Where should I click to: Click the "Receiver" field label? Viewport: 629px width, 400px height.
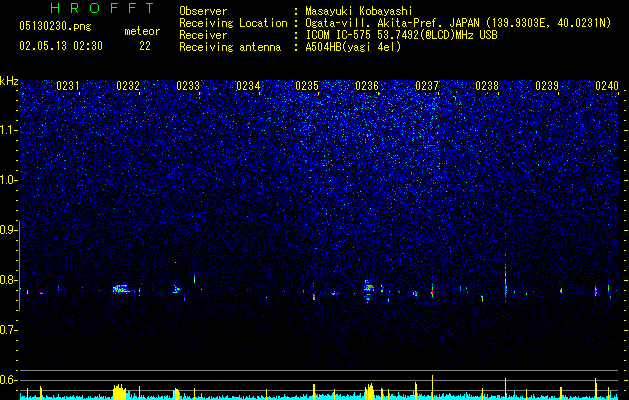pos(203,35)
